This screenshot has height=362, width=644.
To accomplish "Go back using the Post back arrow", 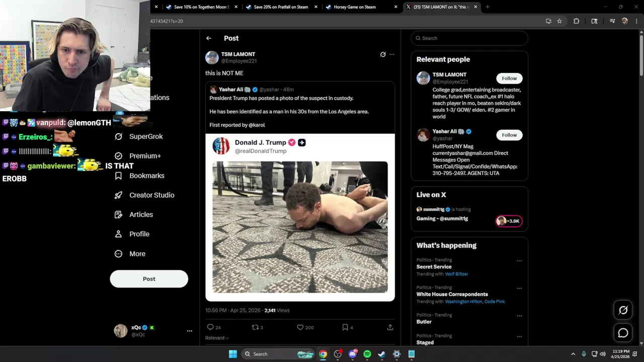I will click(x=208, y=38).
